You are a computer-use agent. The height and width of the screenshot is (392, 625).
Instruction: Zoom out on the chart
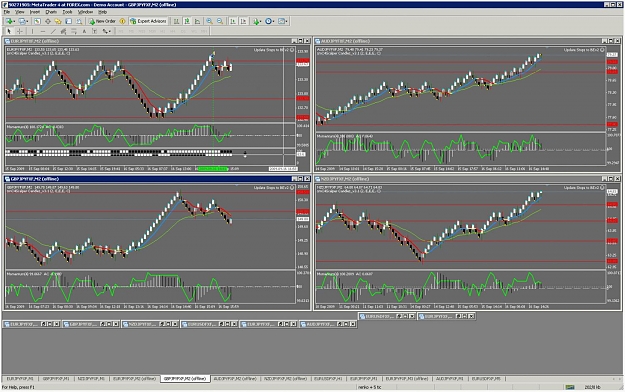pos(220,21)
